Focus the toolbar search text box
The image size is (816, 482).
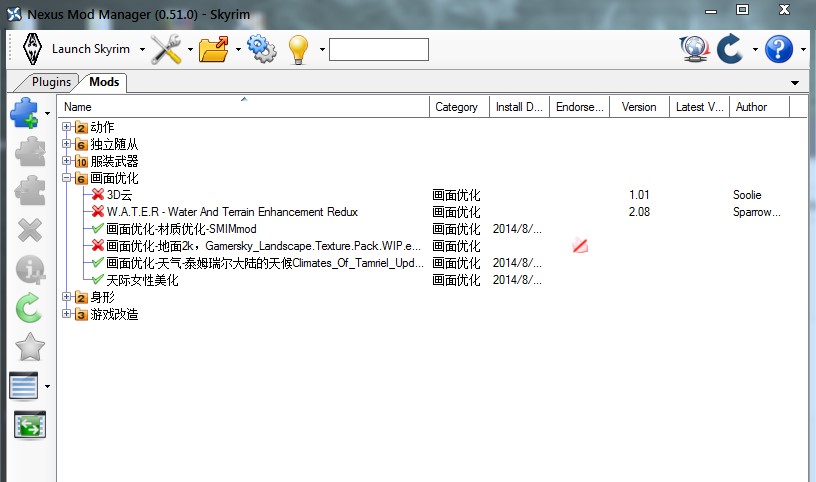379,49
